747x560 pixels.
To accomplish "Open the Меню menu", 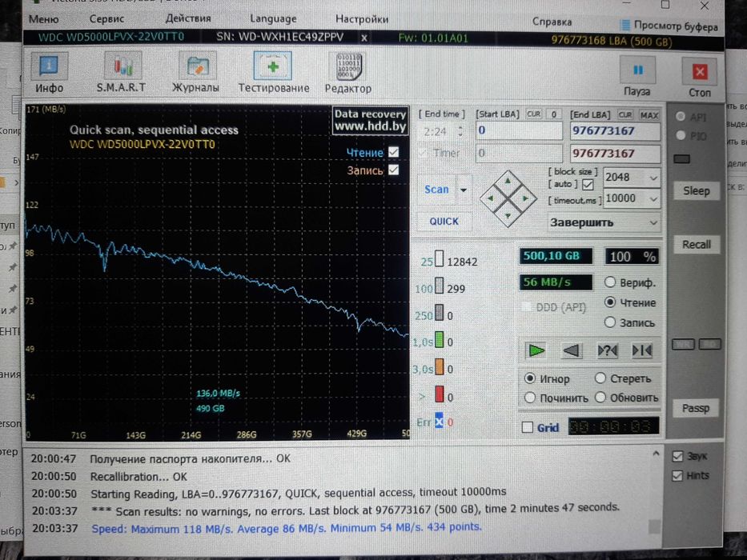I will pyautogui.click(x=44, y=19).
